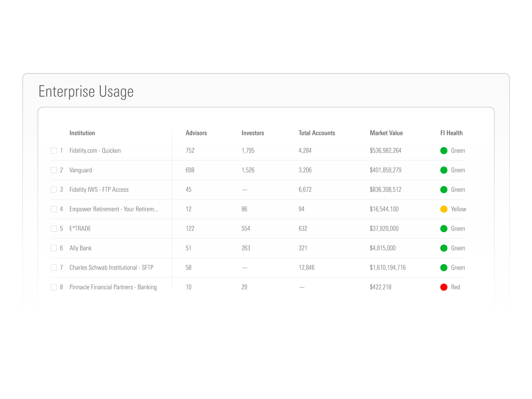Select the Pinnacle Financial Partners checkbox
The width and height of the screenshot is (532, 399).
point(54,287)
